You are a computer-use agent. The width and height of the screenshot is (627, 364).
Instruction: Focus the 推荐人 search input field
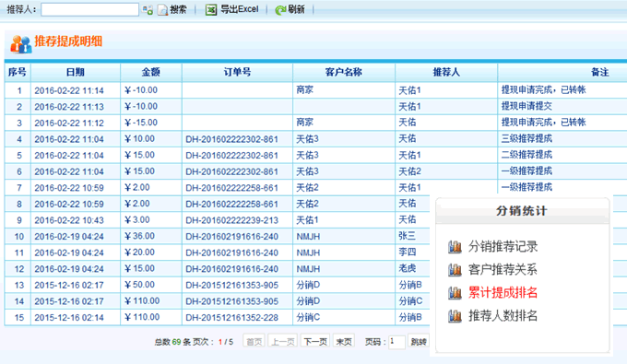coord(90,9)
